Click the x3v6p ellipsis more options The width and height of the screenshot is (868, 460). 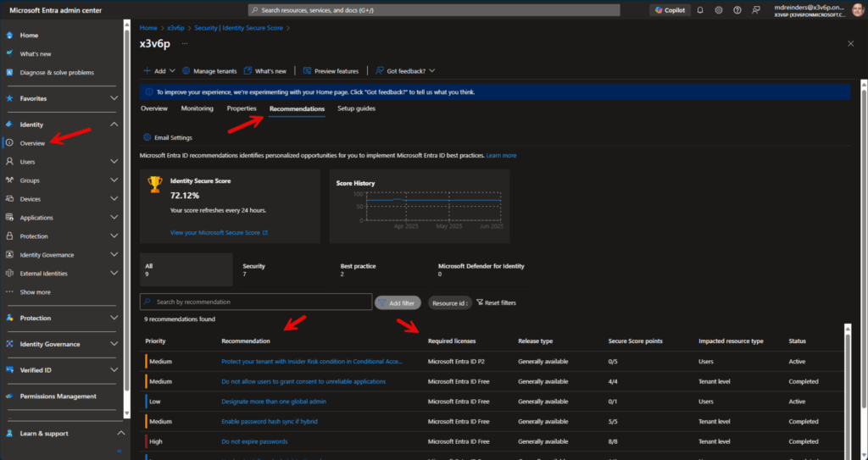pyautogui.click(x=185, y=44)
